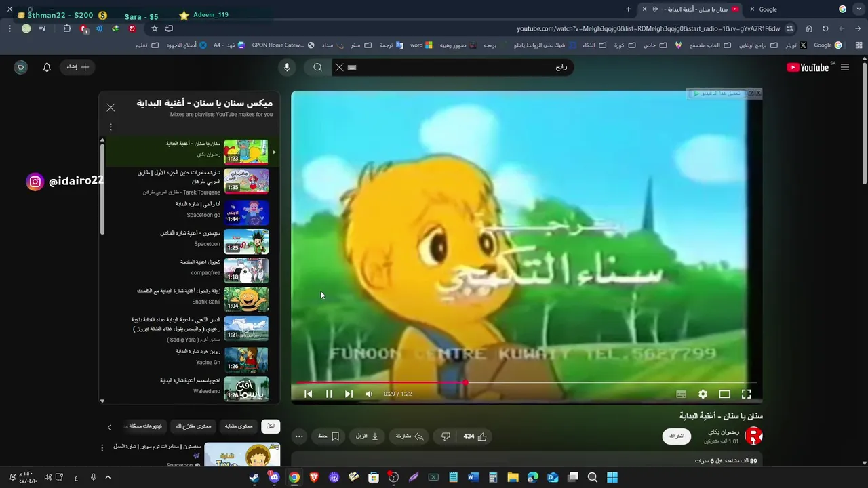This screenshot has width=868, height=488.
Task: Open رضوان يكاي channel avatar
Action: (753, 436)
